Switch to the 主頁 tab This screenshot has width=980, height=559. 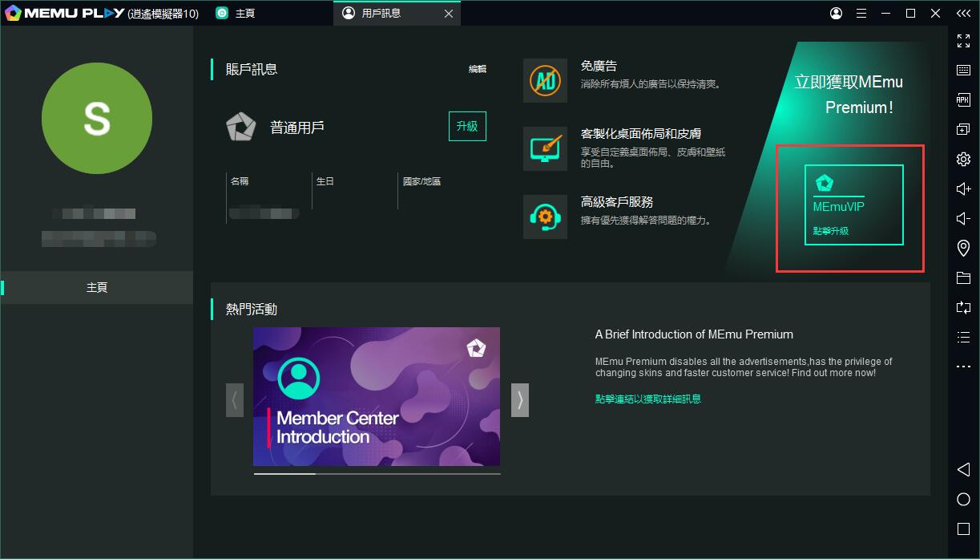click(236, 14)
